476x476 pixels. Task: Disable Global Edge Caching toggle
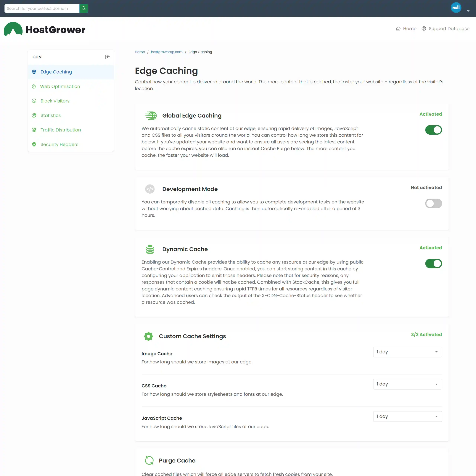coord(434,130)
